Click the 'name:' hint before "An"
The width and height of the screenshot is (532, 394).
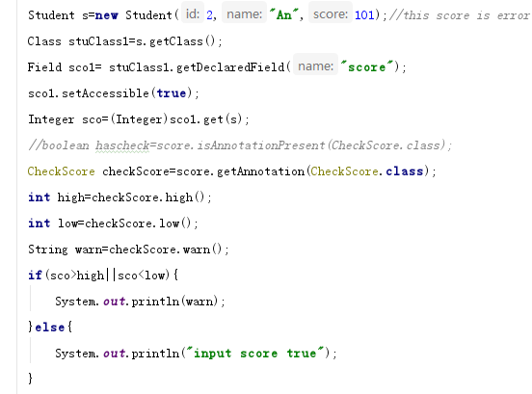(244, 14)
